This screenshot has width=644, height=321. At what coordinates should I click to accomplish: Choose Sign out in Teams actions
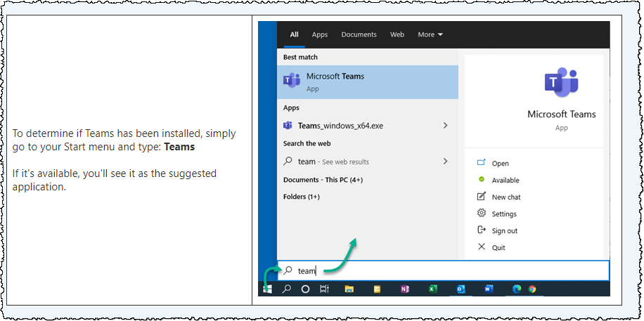(x=504, y=230)
